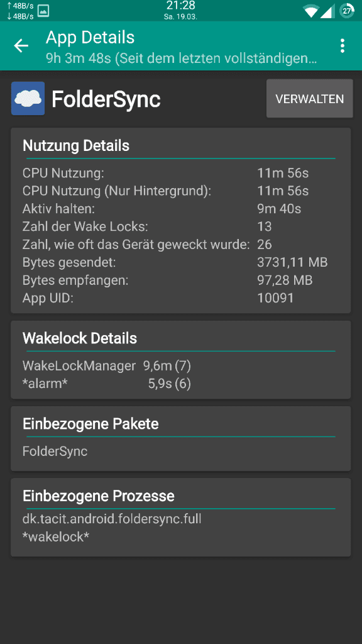Tap the dk.tacit.android.foldersync.full process
This screenshot has width=362, height=644.
pos(112,519)
